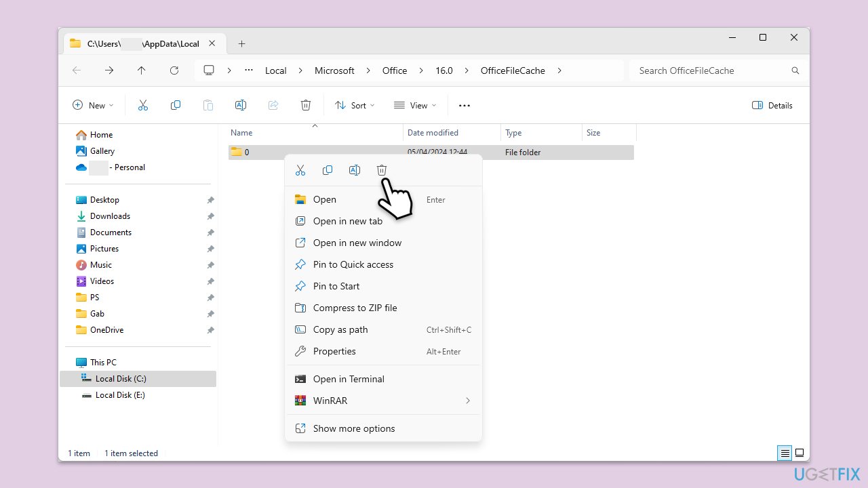The width and height of the screenshot is (868, 488).
Task: Select Pin to Quick access
Action: [x=383, y=264]
